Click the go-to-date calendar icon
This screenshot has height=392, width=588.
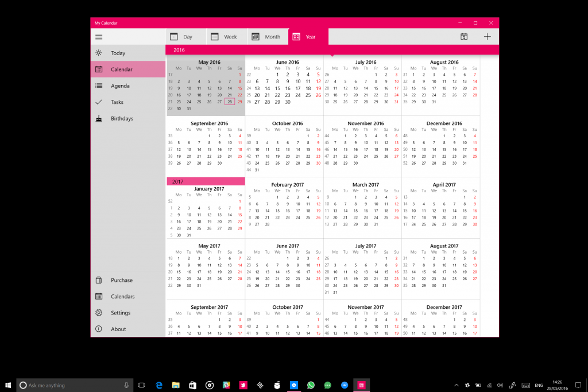(463, 36)
